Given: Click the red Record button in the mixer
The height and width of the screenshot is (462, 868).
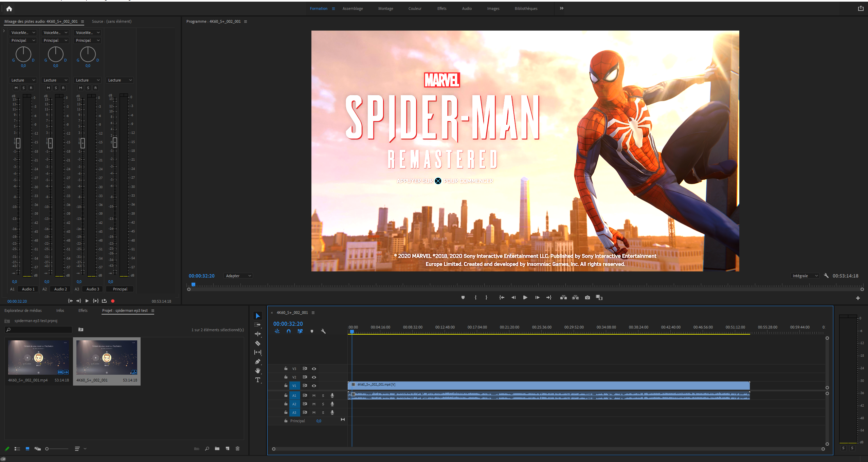Looking at the screenshot, I should click(113, 301).
